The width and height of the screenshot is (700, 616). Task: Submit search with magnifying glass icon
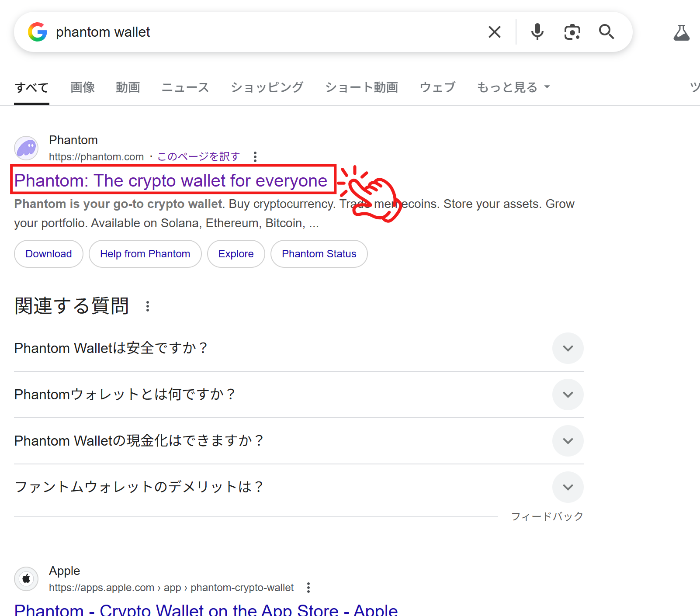[x=606, y=32]
